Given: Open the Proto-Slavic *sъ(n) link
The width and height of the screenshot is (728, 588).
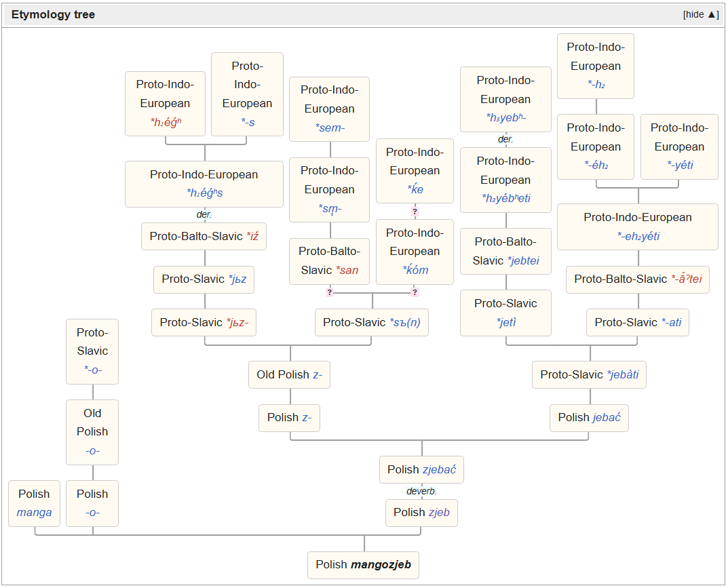Looking at the screenshot, I should point(405,322).
